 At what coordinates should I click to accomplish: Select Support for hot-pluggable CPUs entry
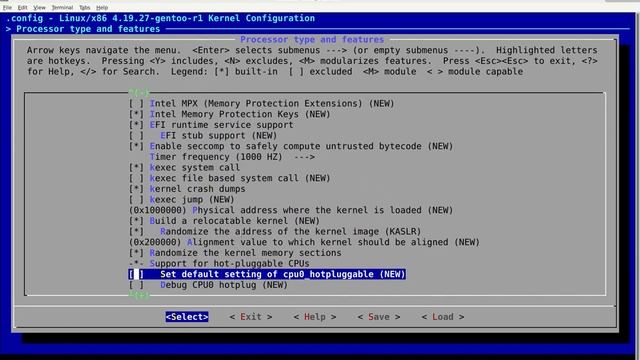click(219, 263)
